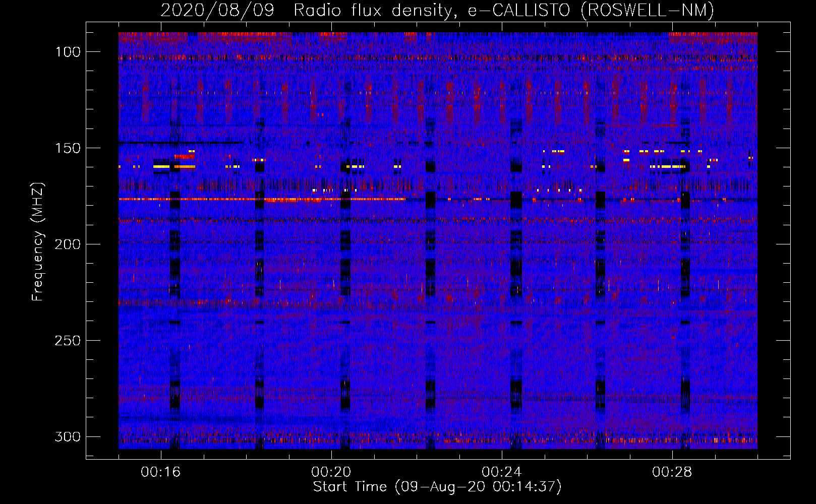Click the 00:20 time tick label

(x=331, y=472)
